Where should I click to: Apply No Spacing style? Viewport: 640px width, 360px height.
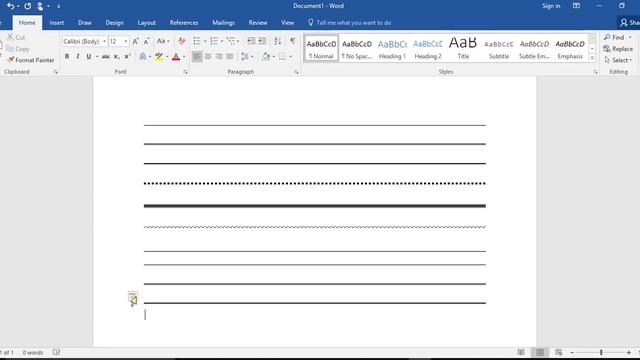pyautogui.click(x=357, y=49)
